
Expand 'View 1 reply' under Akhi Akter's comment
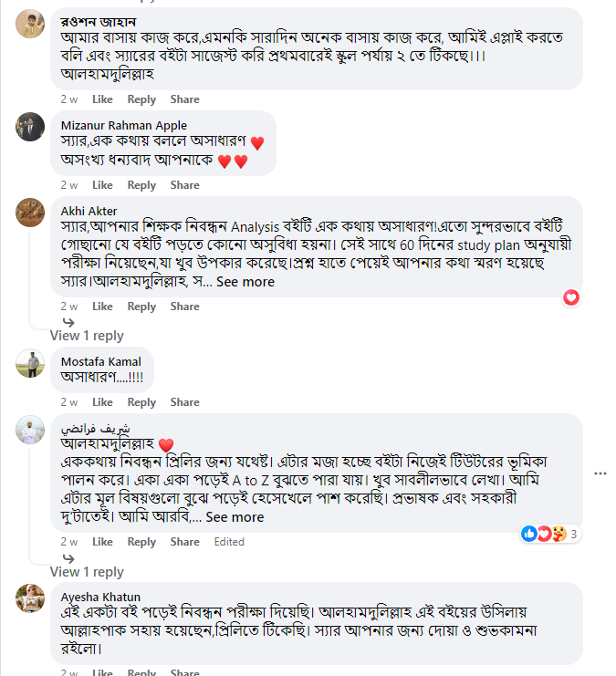coord(87,336)
